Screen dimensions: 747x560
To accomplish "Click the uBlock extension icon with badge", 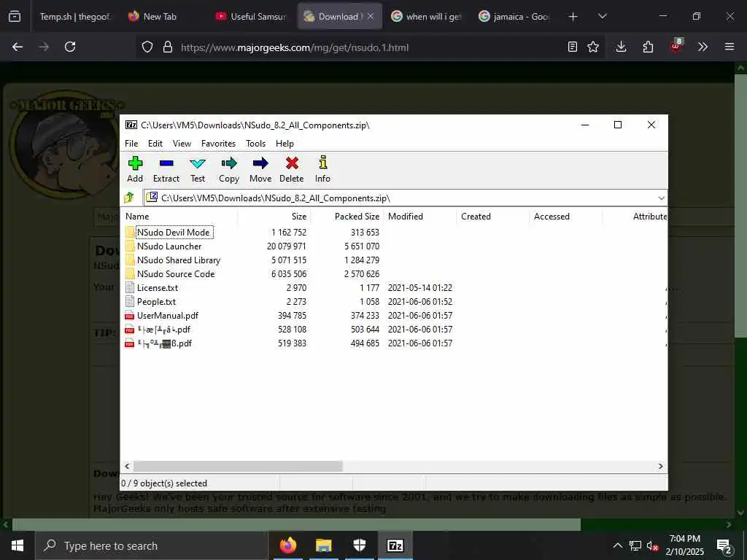I will 676,46.
